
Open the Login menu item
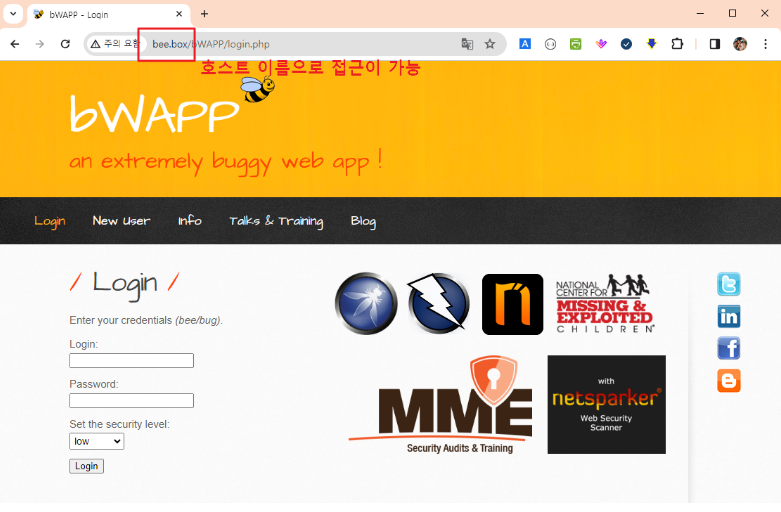pyautogui.click(x=50, y=221)
